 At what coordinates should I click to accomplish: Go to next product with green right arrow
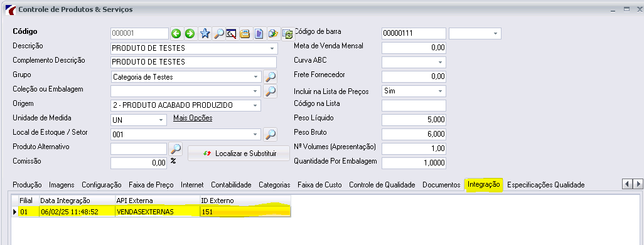(190, 34)
